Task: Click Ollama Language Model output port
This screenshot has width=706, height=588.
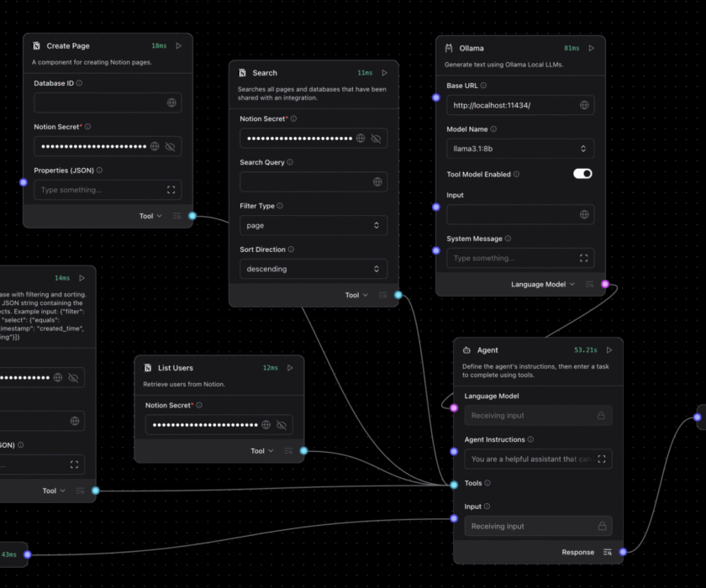Action: pos(605,284)
